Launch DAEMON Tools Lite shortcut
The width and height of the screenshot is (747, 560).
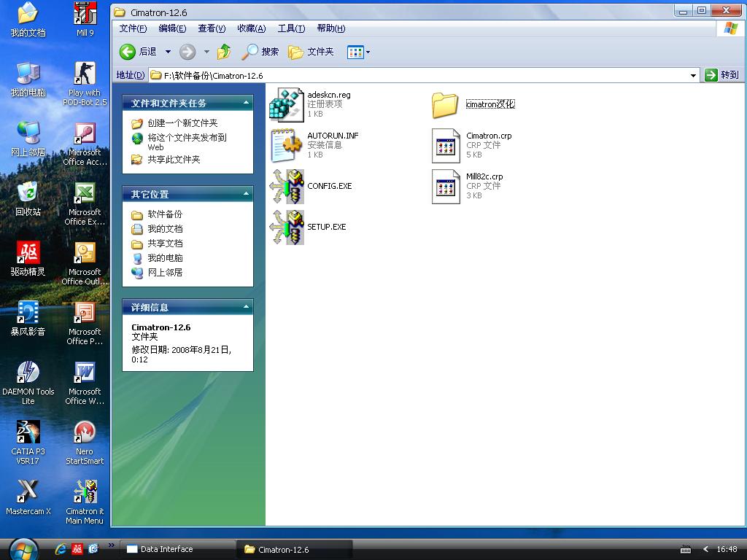pyautogui.click(x=28, y=383)
